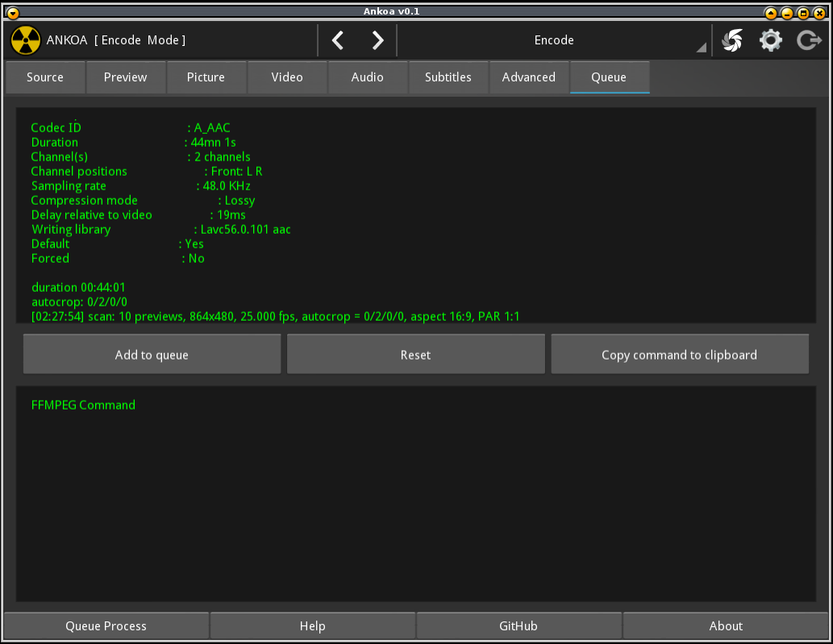Image resolution: width=833 pixels, height=644 pixels.
Task: Click the ANKOA radioactive logo icon
Action: 26,40
